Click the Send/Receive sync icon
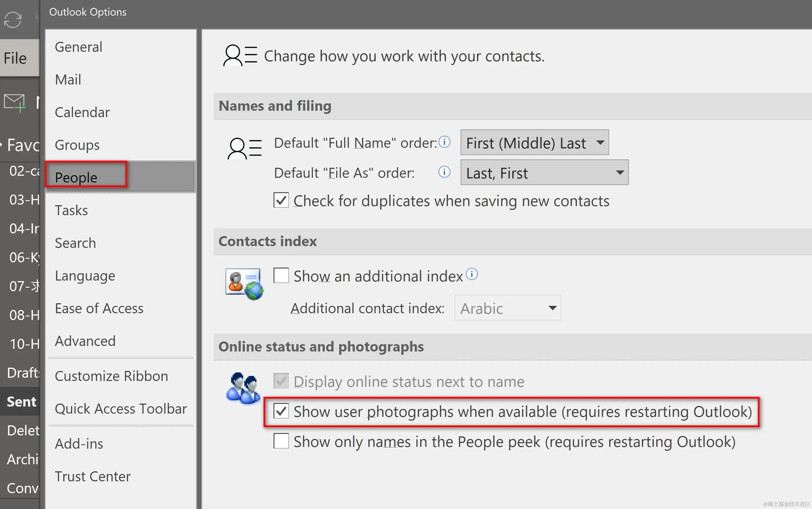The image size is (812, 509). coord(13,19)
